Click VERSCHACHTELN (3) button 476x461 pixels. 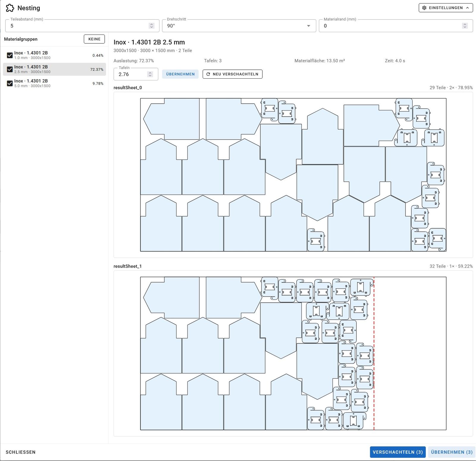(398, 452)
